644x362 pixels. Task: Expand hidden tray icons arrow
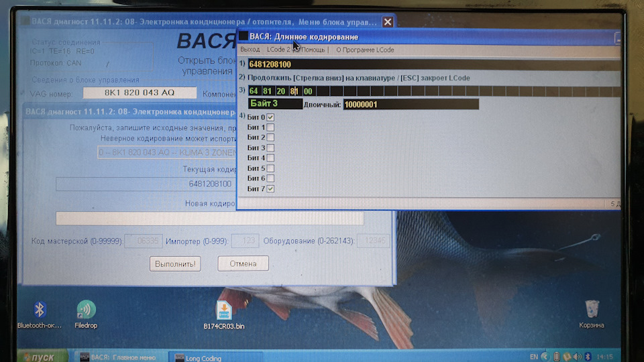pyautogui.click(x=545, y=356)
